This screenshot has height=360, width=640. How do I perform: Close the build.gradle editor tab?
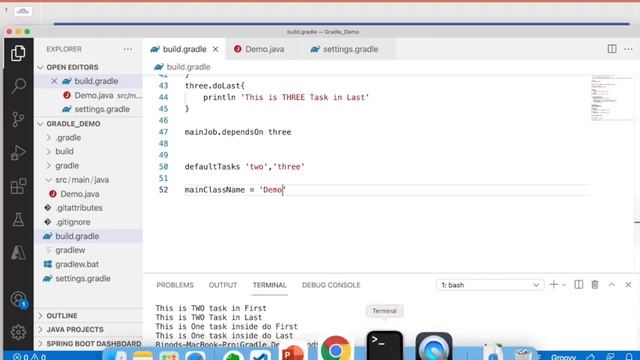tap(216, 49)
